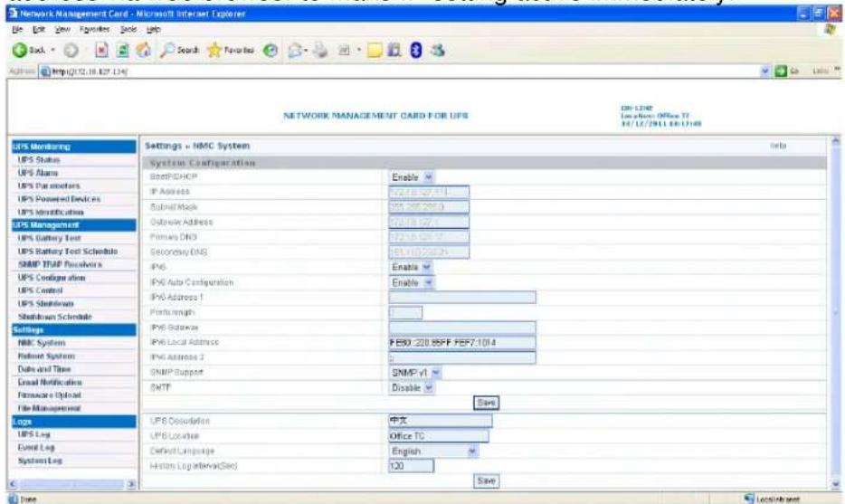
Task: Open the View menu
Action: [62, 29]
